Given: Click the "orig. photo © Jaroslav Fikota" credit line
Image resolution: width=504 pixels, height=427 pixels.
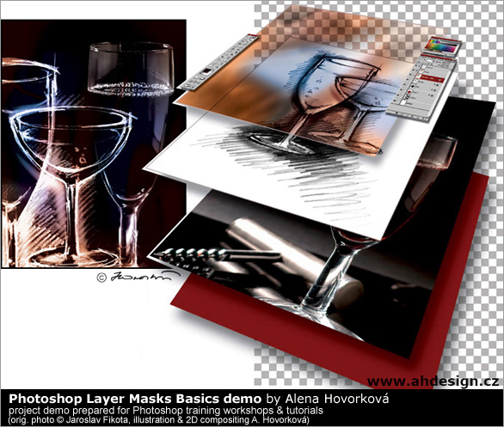Looking at the screenshot, I should [159, 419].
